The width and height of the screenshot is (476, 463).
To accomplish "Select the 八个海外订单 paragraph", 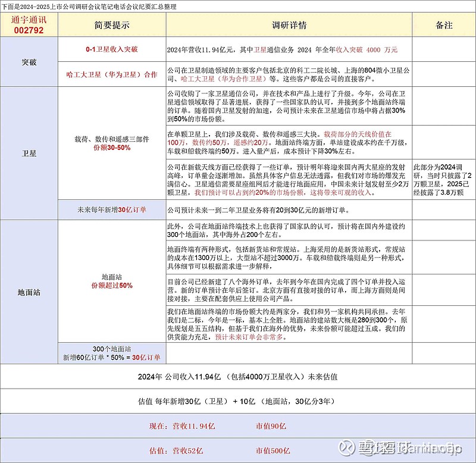I will [x=289, y=290].
